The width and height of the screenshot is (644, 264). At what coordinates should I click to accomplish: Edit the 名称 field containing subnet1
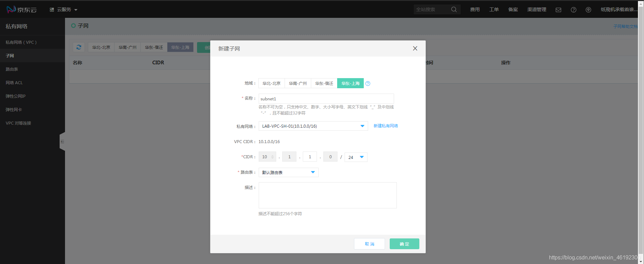pos(326,99)
